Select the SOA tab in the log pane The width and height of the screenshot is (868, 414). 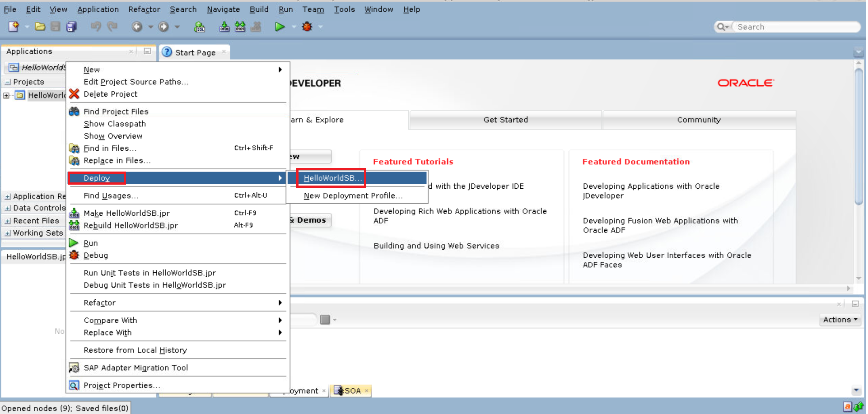pos(351,391)
